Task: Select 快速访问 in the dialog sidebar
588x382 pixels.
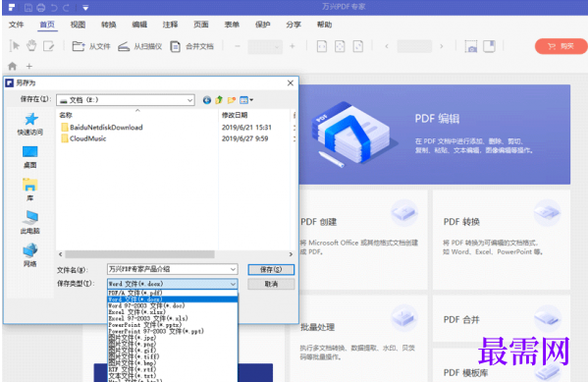Action: point(30,124)
